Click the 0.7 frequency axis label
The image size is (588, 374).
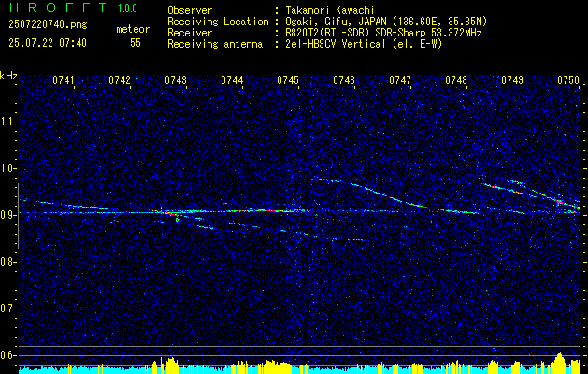click(7, 309)
